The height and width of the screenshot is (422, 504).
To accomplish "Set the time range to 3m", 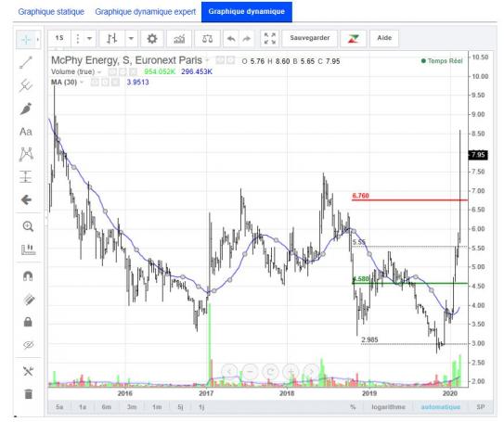I will [x=132, y=407].
